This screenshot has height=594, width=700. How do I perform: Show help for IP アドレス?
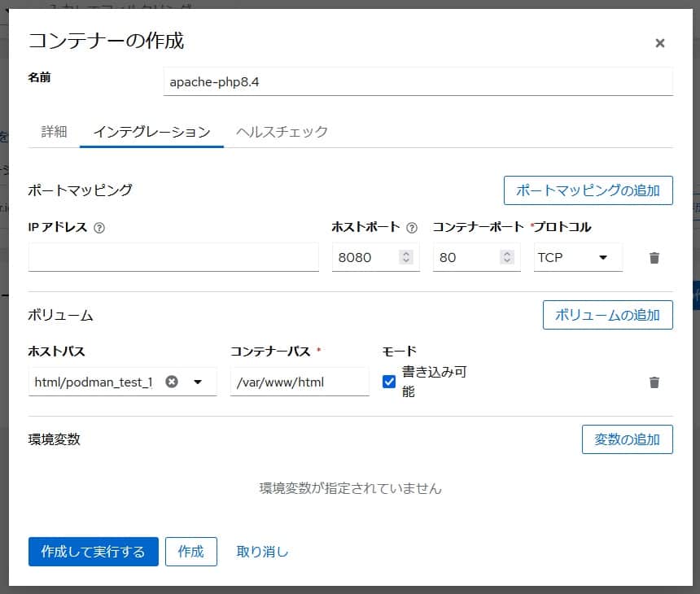pyautogui.click(x=99, y=228)
